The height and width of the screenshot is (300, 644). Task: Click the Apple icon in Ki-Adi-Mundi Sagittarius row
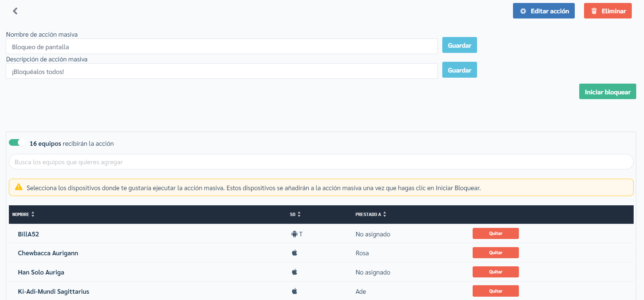295,291
